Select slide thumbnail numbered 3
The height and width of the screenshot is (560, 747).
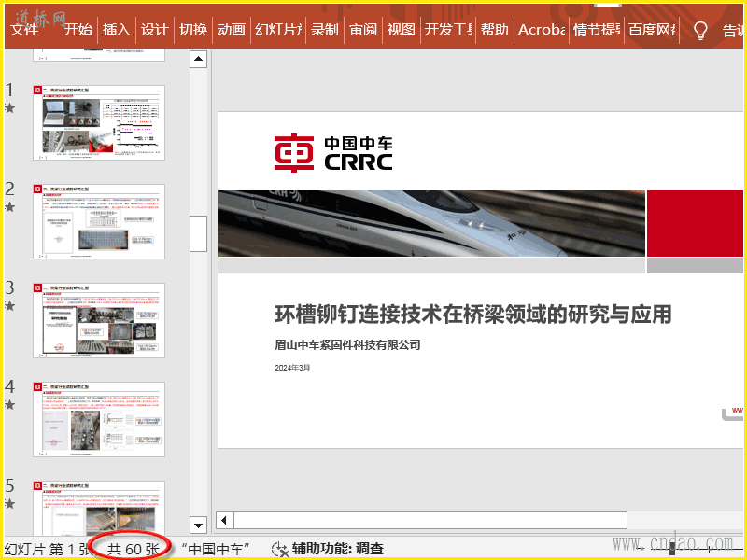click(99, 320)
